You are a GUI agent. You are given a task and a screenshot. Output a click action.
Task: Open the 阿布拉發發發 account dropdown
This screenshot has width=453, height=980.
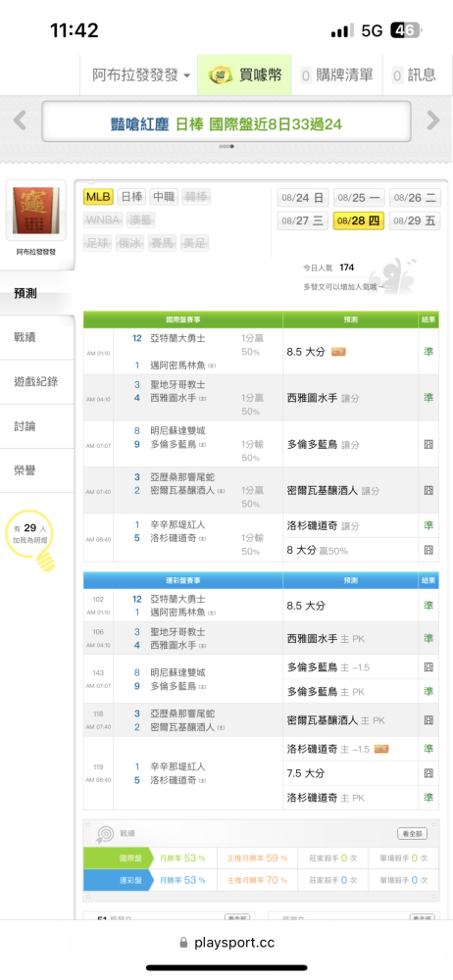[x=141, y=75]
